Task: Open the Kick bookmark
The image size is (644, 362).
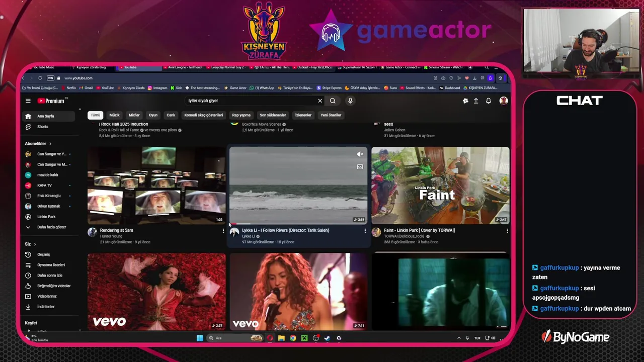Action: click(176, 88)
